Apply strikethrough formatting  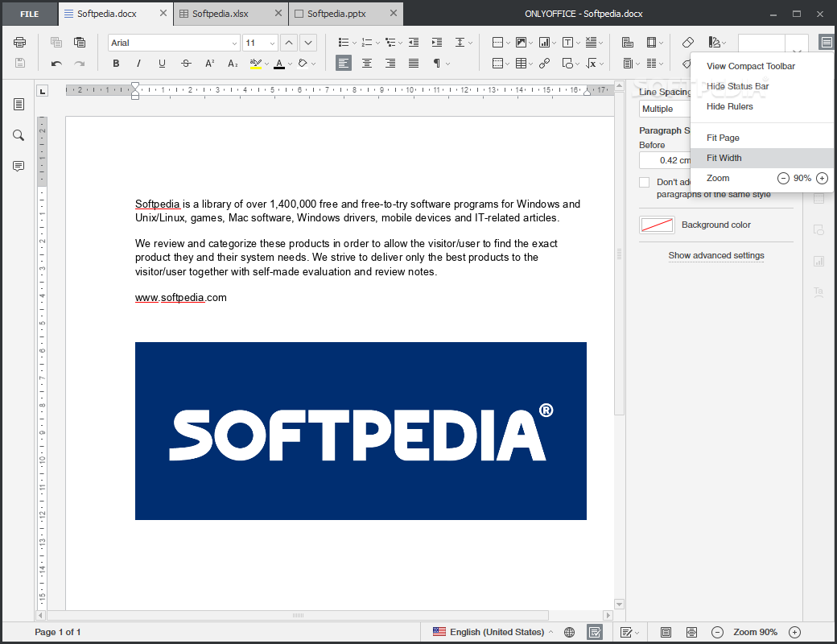186,64
